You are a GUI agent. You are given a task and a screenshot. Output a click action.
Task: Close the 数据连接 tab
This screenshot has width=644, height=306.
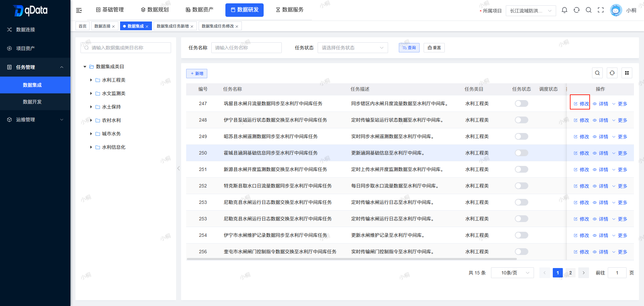pyautogui.click(x=113, y=27)
